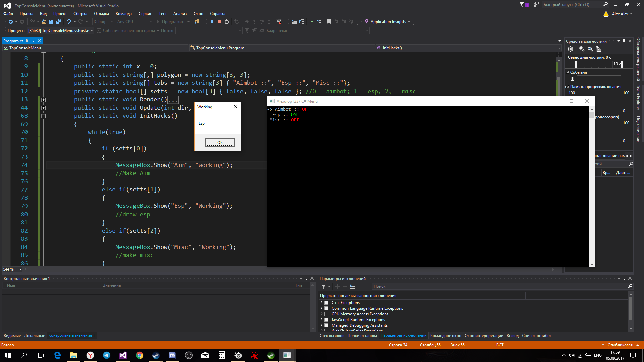This screenshot has height=362, width=644.
Task: Click the exception list scrollbar thumb
Action: 631,308
